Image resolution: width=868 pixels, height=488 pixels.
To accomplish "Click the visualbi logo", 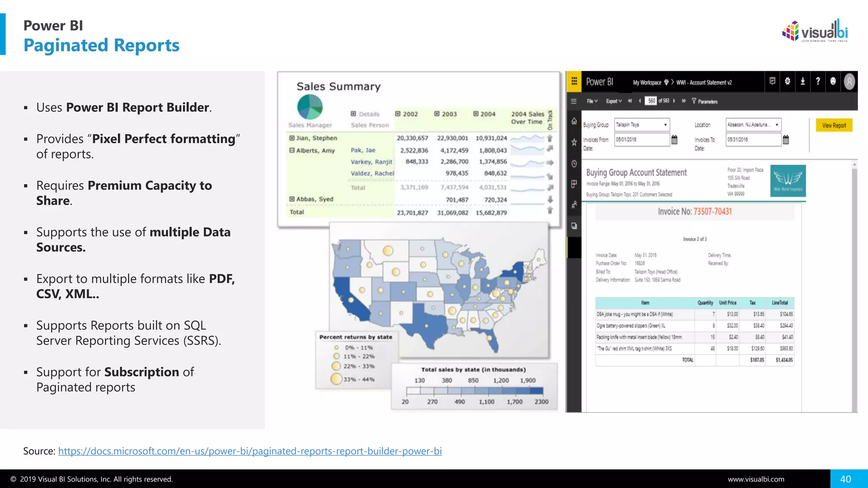I will (815, 30).
